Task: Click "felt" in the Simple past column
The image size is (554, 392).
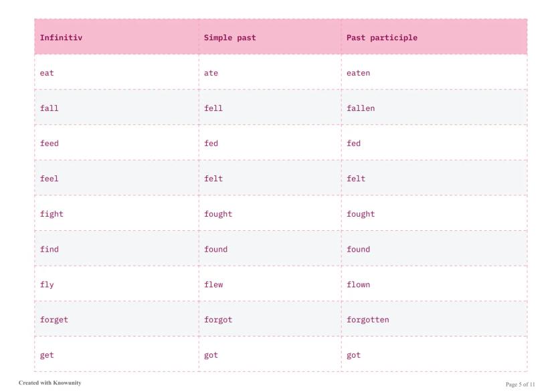Action: pyautogui.click(x=213, y=179)
